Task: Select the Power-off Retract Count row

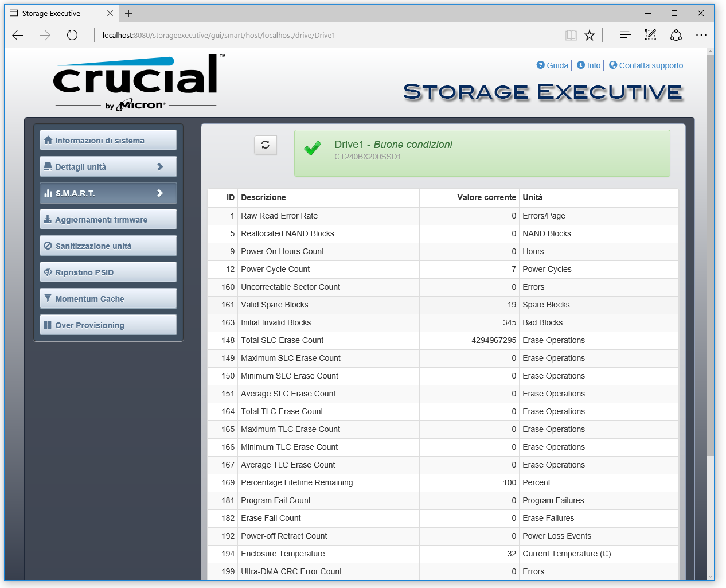Action: point(443,536)
